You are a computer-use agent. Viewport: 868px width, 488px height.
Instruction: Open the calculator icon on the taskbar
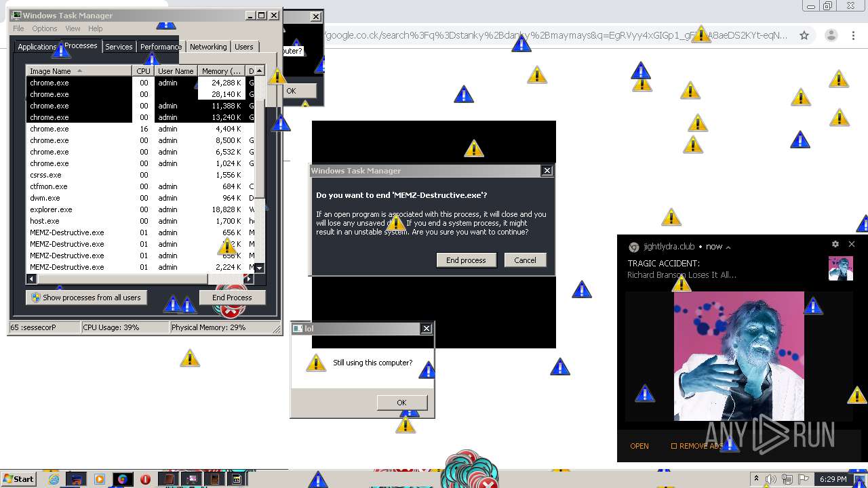(x=214, y=479)
